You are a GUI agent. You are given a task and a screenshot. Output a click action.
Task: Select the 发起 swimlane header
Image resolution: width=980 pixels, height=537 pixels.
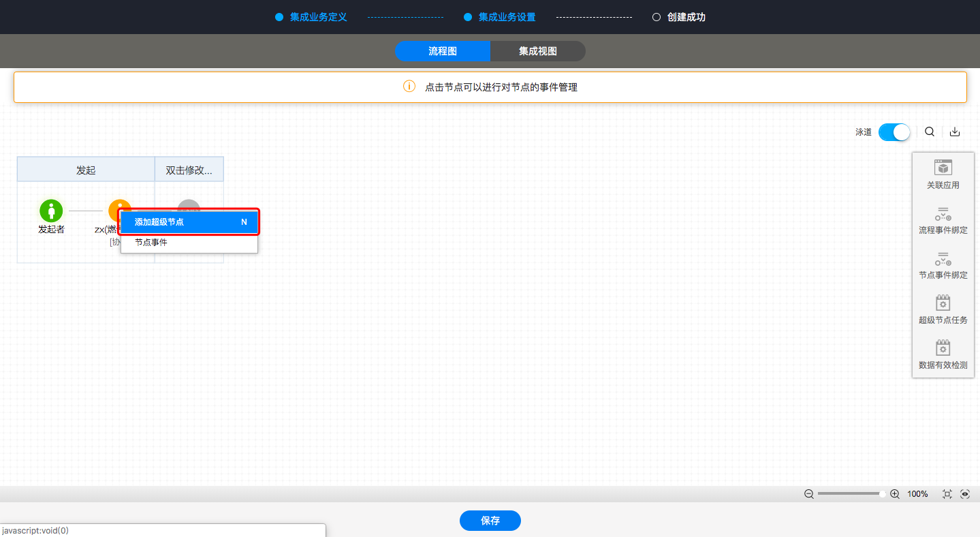point(86,170)
